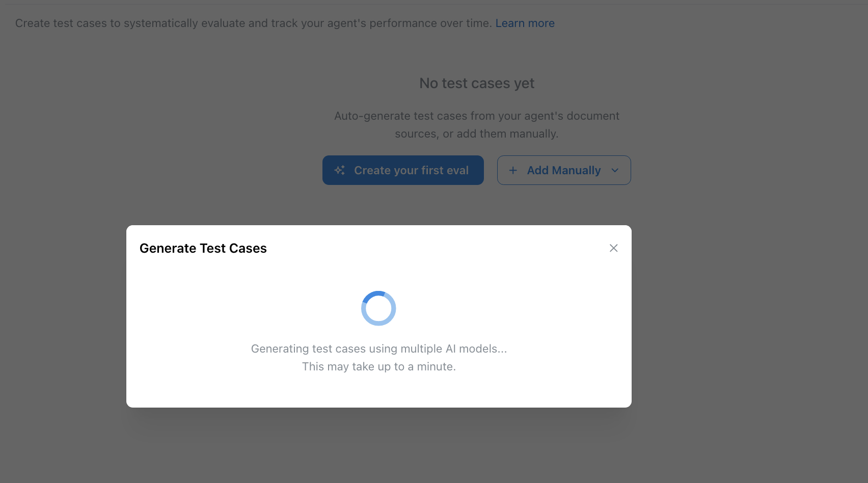Click the Generate Test Cases dialog title
868x483 pixels.
[203, 248]
